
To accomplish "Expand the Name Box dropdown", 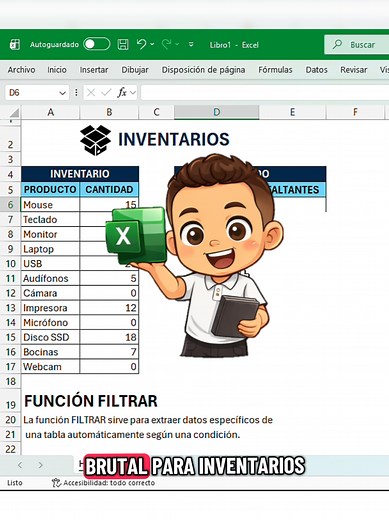I will pos(62,93).
